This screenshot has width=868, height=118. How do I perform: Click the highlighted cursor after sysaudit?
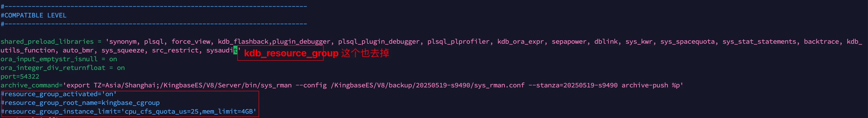235,50
